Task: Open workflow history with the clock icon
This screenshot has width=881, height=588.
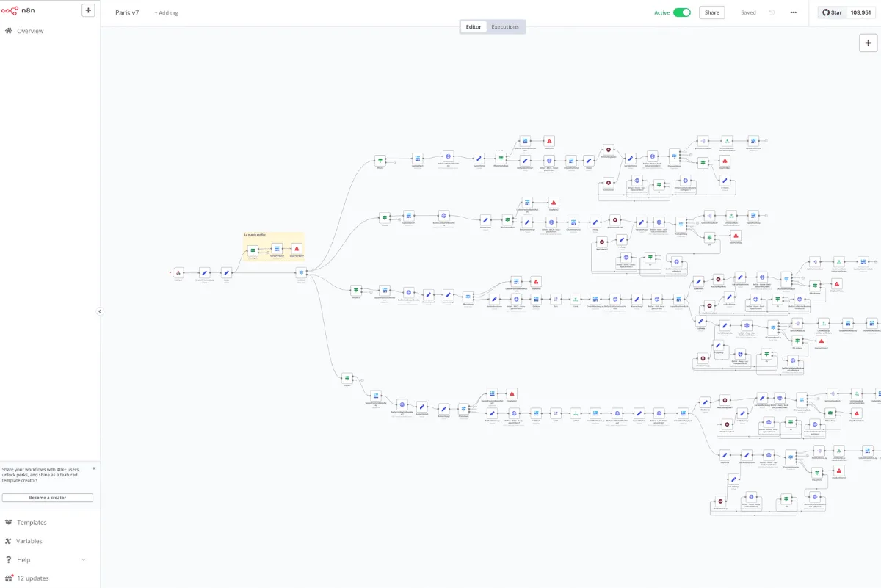Action: [772, 12]
